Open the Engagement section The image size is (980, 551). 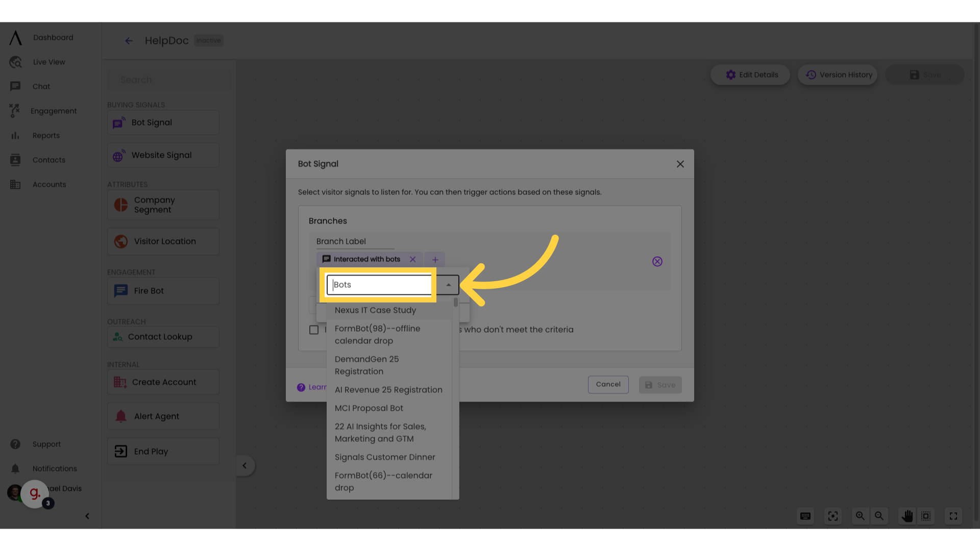coord(54,111)
